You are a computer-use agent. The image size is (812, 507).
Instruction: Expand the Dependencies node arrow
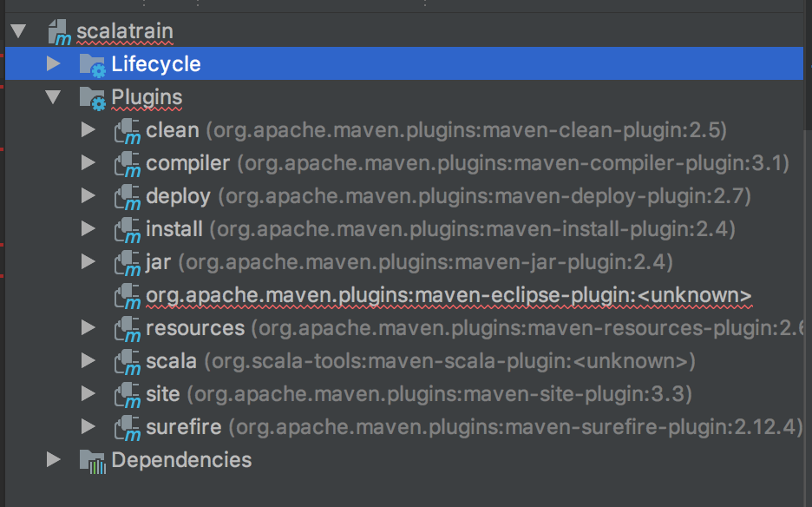53,459
